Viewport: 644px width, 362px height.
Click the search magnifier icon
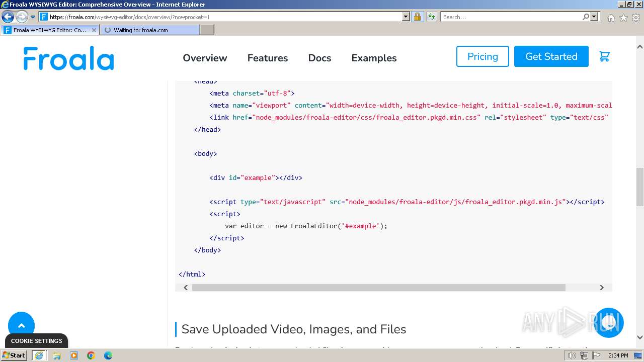[586, 17]
